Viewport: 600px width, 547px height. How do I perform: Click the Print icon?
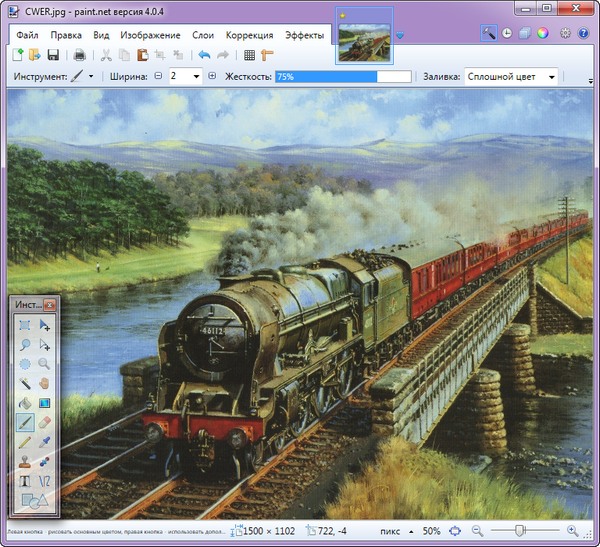[79, 55]
